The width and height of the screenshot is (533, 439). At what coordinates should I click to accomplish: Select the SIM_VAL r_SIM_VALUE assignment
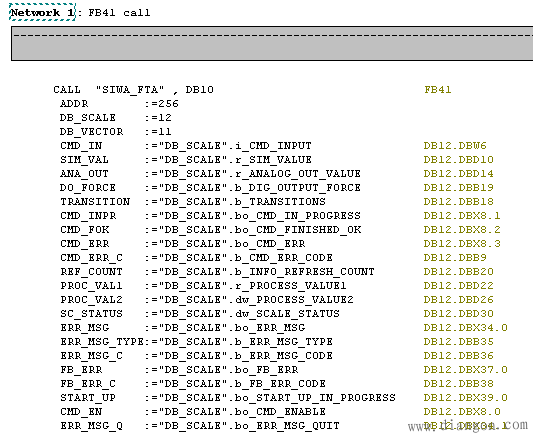click(238, 160)
